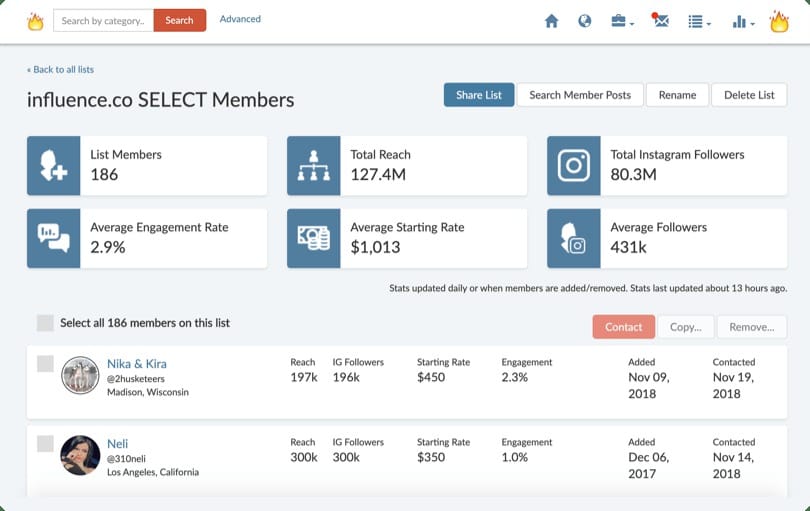Click the Total Reach hierarchy icon
Viewport: 810px width, 511px height.
(x=314, y=166)
